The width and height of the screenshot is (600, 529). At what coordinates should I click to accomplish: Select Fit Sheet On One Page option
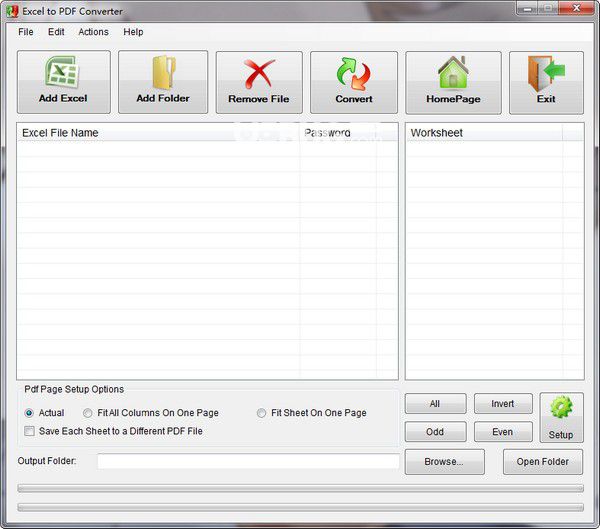point(261,413)
